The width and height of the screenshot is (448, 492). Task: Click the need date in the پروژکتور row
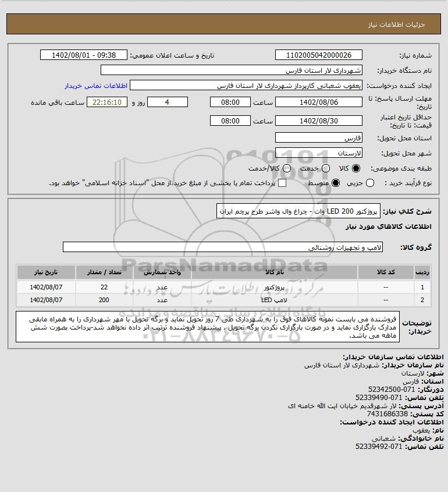coord(46,287)
